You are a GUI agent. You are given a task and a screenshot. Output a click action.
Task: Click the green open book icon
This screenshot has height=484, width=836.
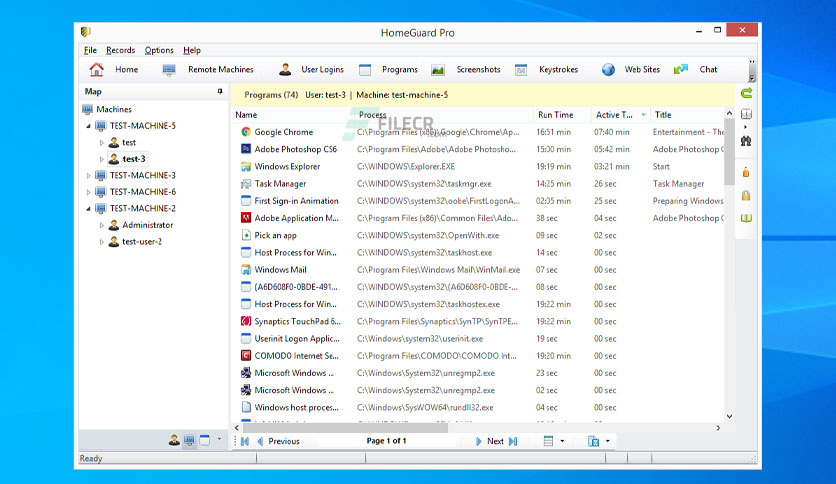746,218
